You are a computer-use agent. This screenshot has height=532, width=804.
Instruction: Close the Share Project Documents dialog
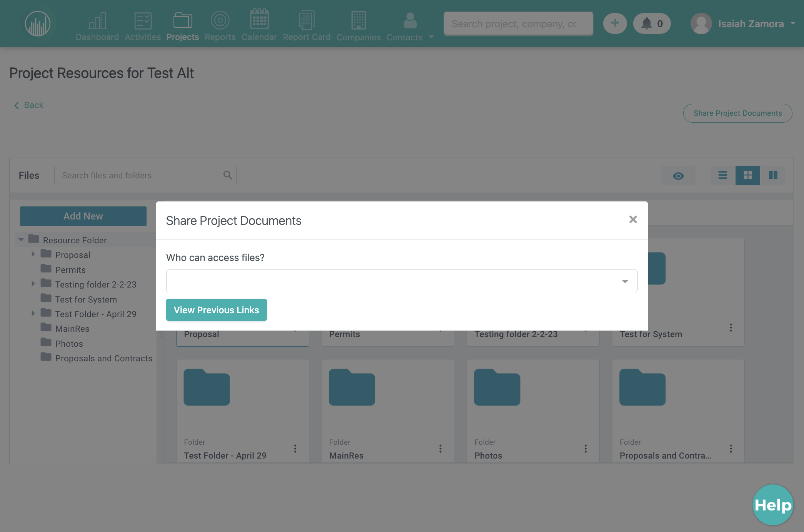pyautogui.click(x=633, y=219)
